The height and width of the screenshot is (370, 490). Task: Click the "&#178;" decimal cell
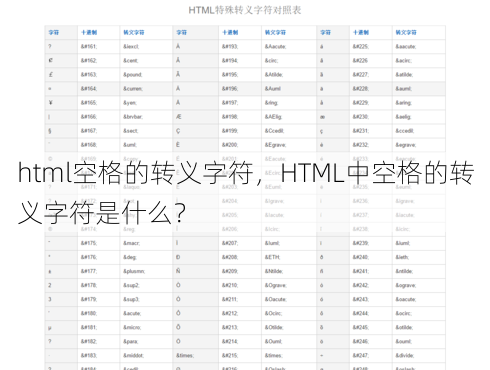click(x=99, y=285)
